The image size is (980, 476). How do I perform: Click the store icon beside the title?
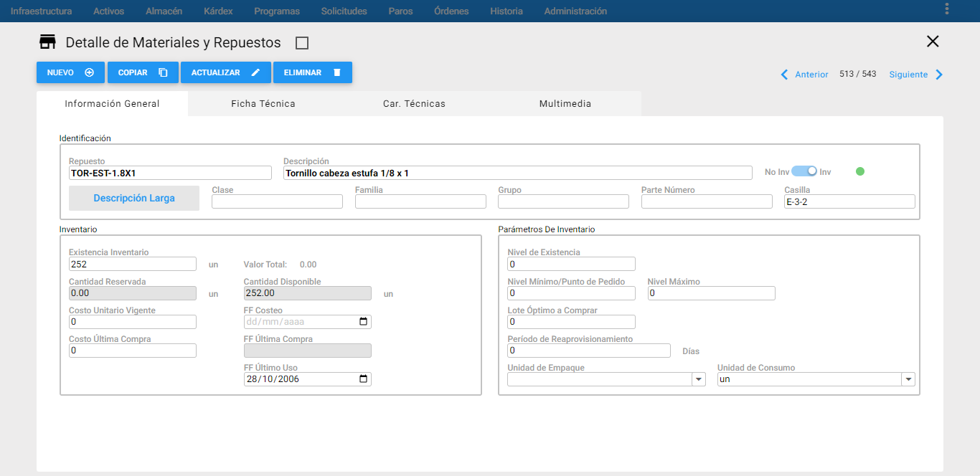coord(47,42)
